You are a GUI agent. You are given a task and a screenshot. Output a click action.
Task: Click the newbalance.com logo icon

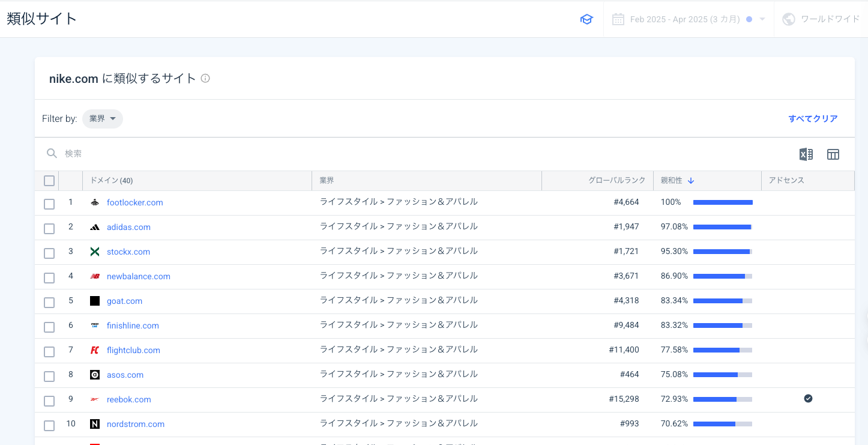(x=95, y=276)
